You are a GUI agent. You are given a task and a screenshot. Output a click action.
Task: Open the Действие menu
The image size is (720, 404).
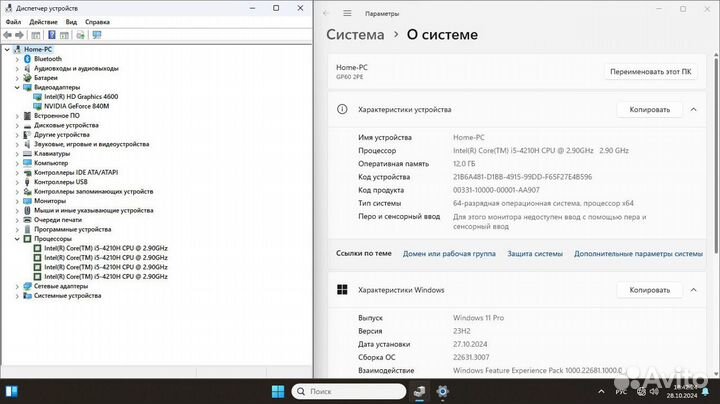[43, 22]
